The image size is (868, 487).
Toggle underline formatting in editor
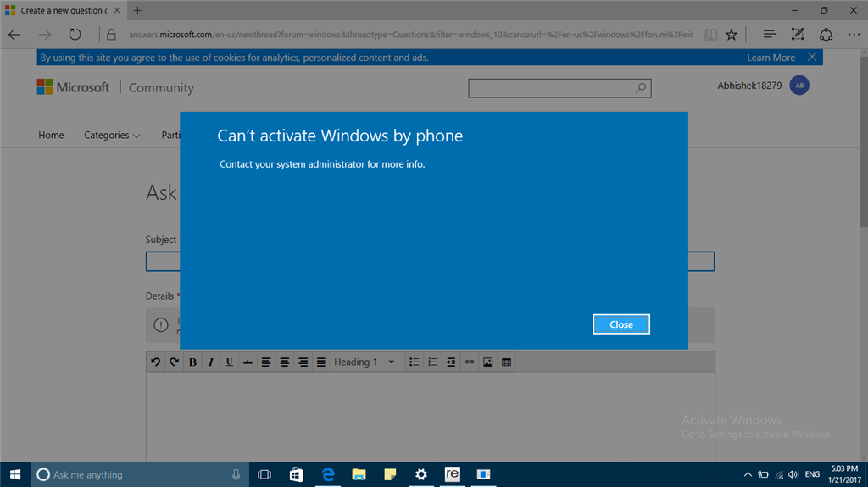(229, 362)
